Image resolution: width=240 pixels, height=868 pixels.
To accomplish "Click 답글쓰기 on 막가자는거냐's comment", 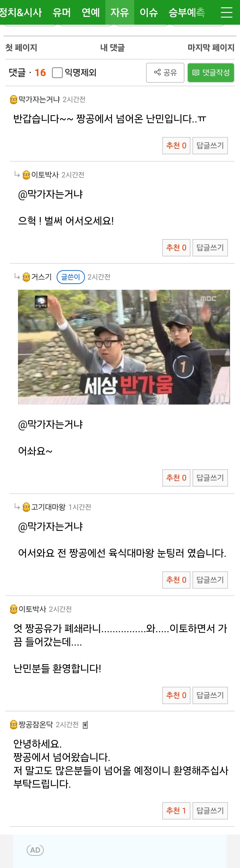I will pyautogui.click(x=210, y=146).
